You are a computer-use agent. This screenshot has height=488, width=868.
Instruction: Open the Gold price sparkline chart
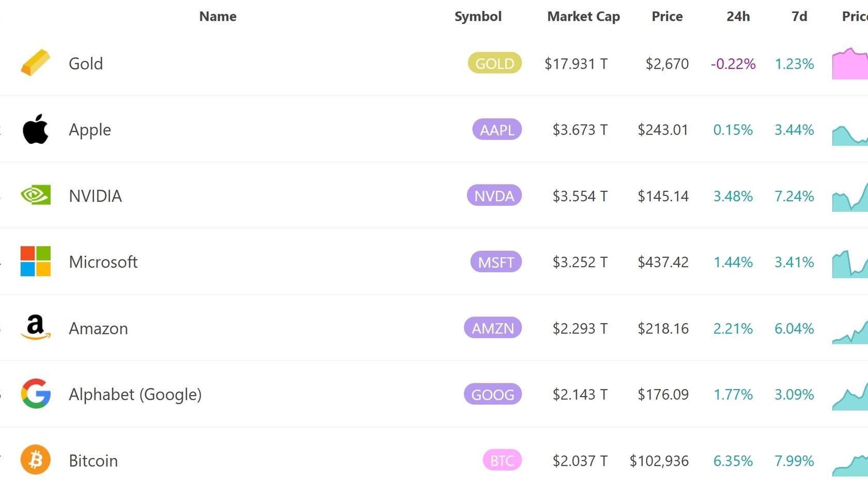click(850, 63)
